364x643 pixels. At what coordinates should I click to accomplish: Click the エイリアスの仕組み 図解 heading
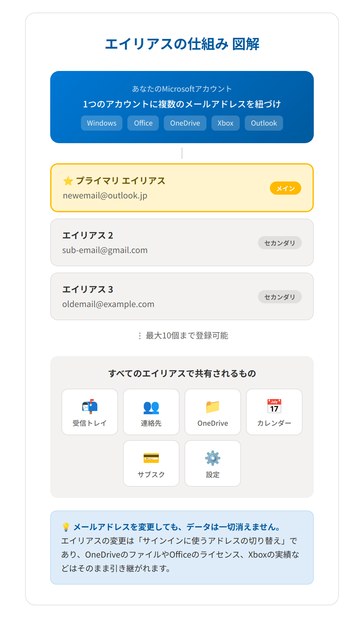click(182, 44)
